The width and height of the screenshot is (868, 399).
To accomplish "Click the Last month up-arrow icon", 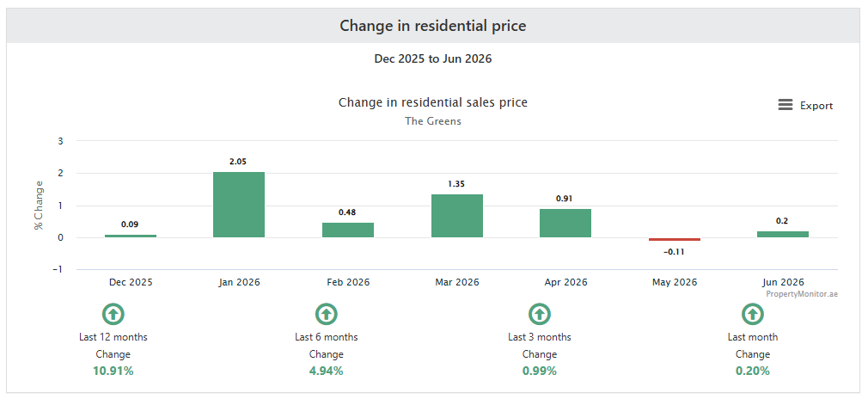I will (x=752, y=314).
